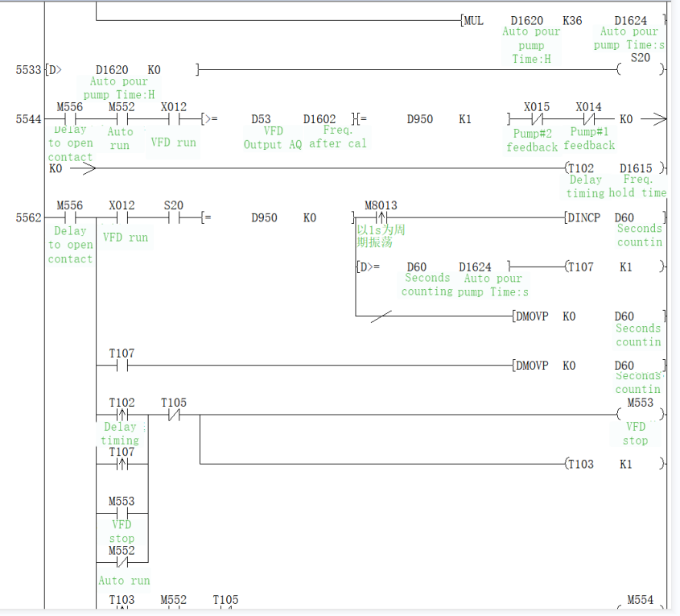Click the T102 rising-edge Delay timing contact
The height and width of the screenshot is (616, 680).
click(x=122, y=415)
